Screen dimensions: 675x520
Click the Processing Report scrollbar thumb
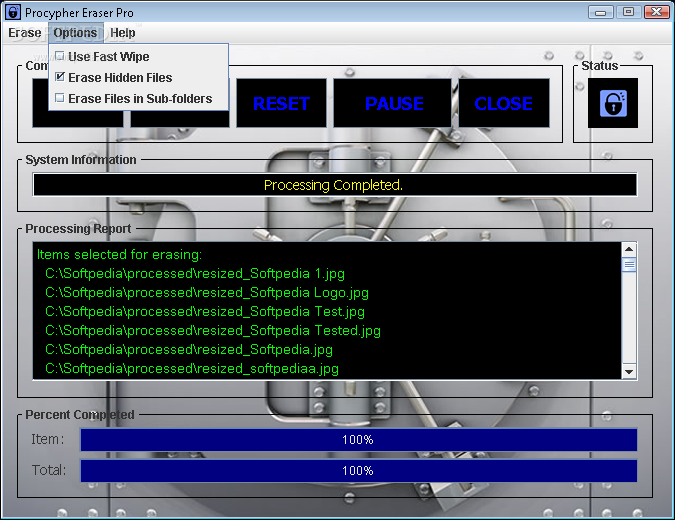(629, 265)
